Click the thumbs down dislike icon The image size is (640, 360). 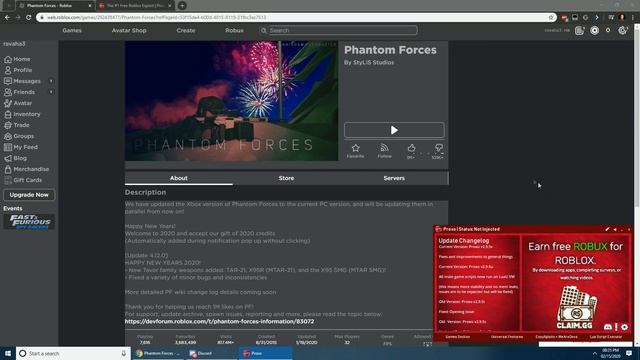[438, 148]
